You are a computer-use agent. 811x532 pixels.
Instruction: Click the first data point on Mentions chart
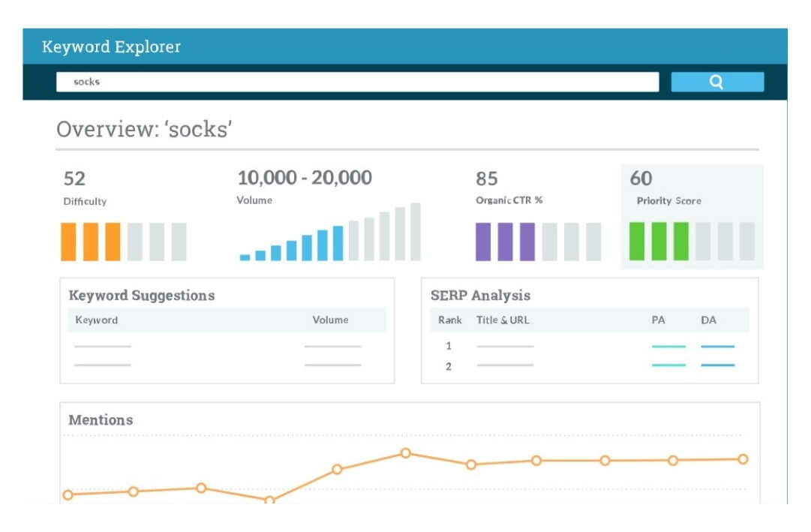[68, 494]
